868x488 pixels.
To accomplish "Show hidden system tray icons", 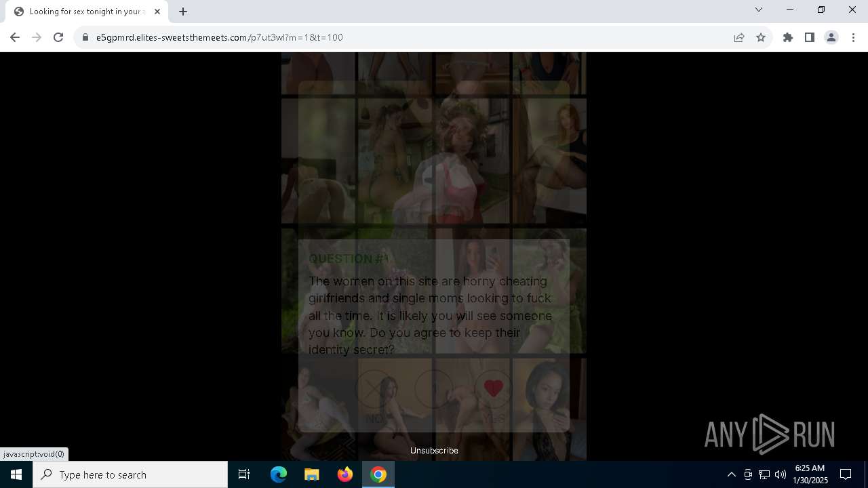I will click(731, 474).
